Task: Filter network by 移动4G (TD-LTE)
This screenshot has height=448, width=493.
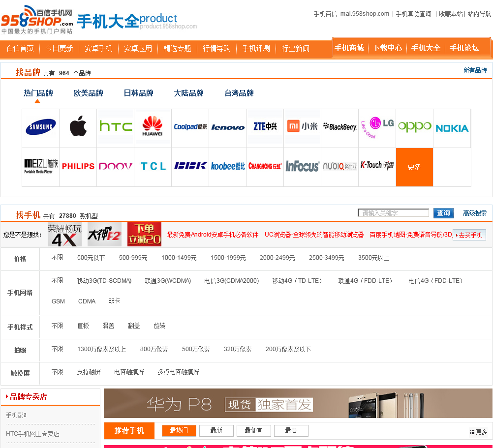Action: pyautogui.click(x=297, y=281)
